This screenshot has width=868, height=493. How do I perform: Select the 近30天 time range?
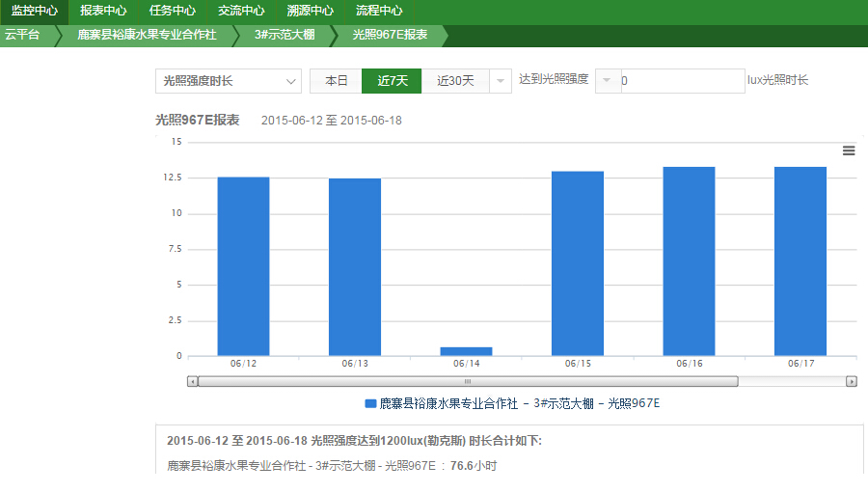click(x=455, y=81)
